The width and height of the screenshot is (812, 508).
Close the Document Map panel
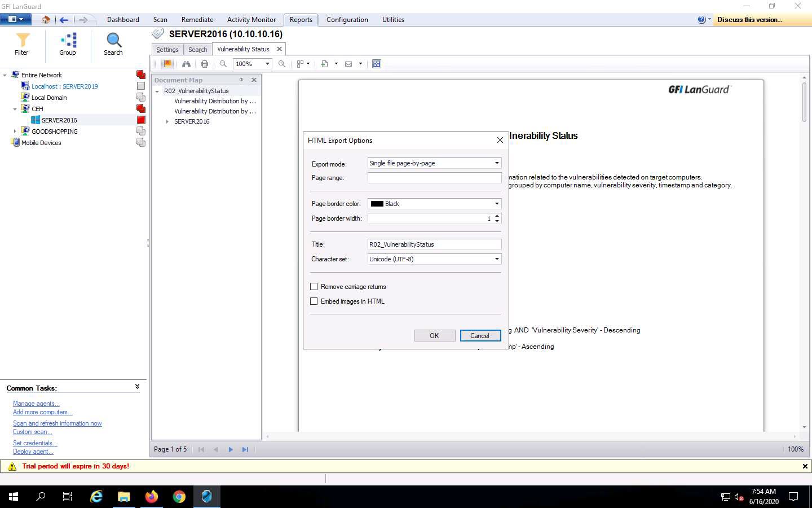point(254,80)
